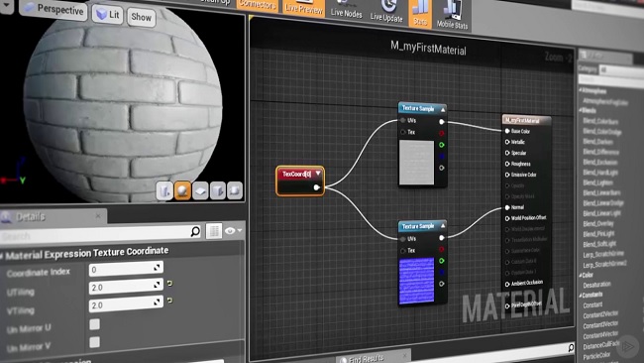Enable the Un Mirror V checkbox

[94, 342]
